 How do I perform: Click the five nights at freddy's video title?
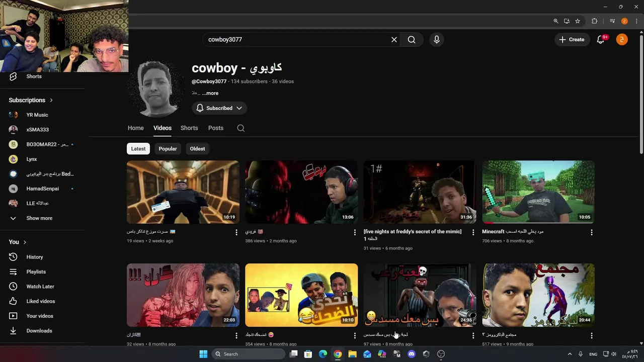coord(413,235)
